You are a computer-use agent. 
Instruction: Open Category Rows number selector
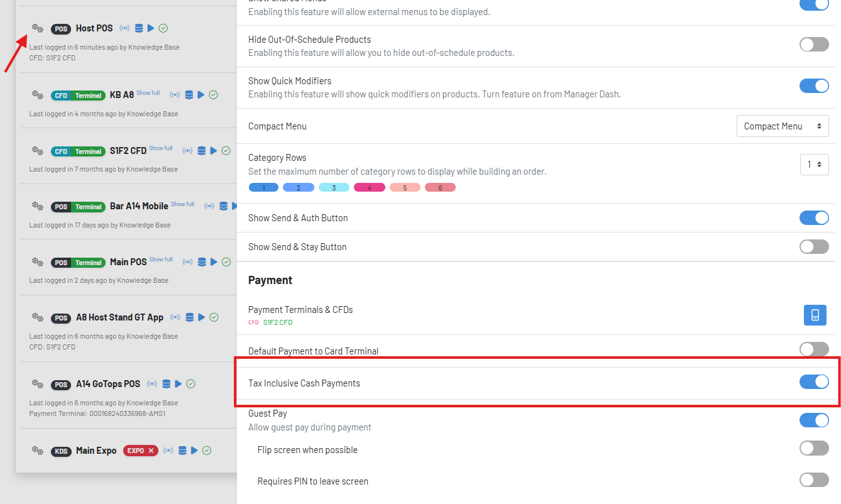point(814,164)
